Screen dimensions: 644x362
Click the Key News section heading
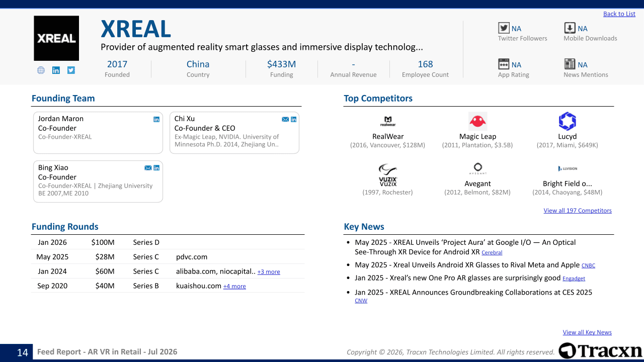[x=364, y=227]
